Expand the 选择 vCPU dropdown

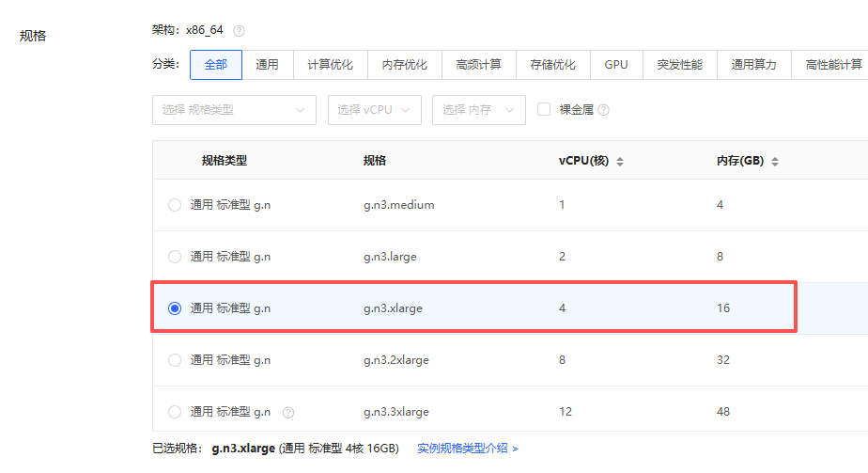(x=374, y=109)
